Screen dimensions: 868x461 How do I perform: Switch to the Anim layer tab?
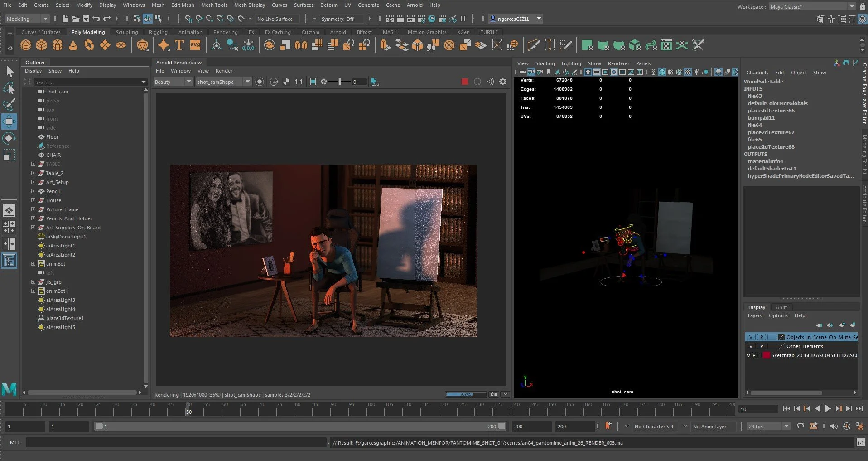point(781,307)
